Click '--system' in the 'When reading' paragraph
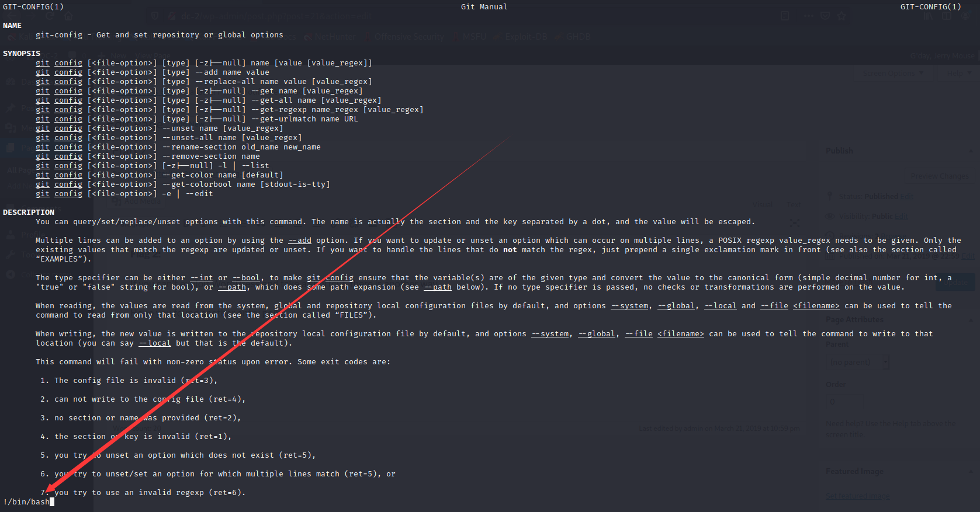This screenshot has width=980, height=512. (x=629, y=306)
